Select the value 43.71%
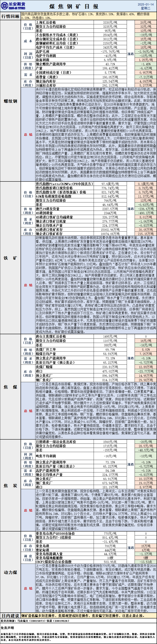157x644 pixels. [x=110, y=64]
